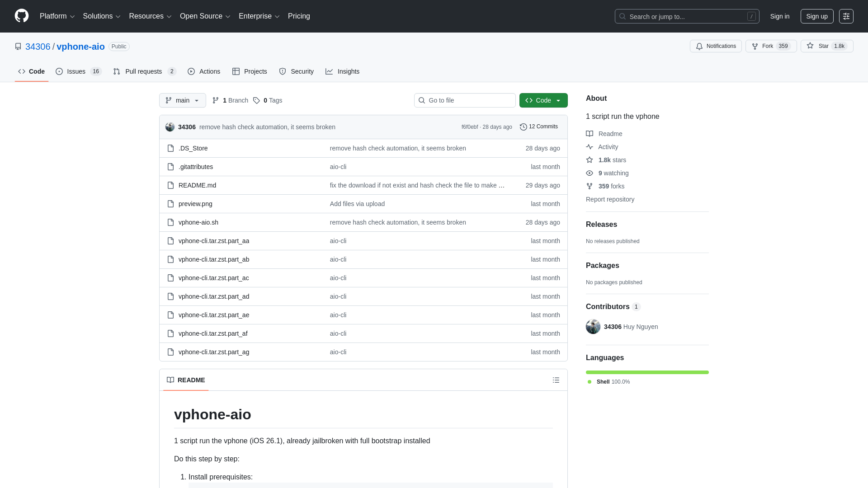
Task: Click the Actions play-circle icon
Action: pos(191,71)
